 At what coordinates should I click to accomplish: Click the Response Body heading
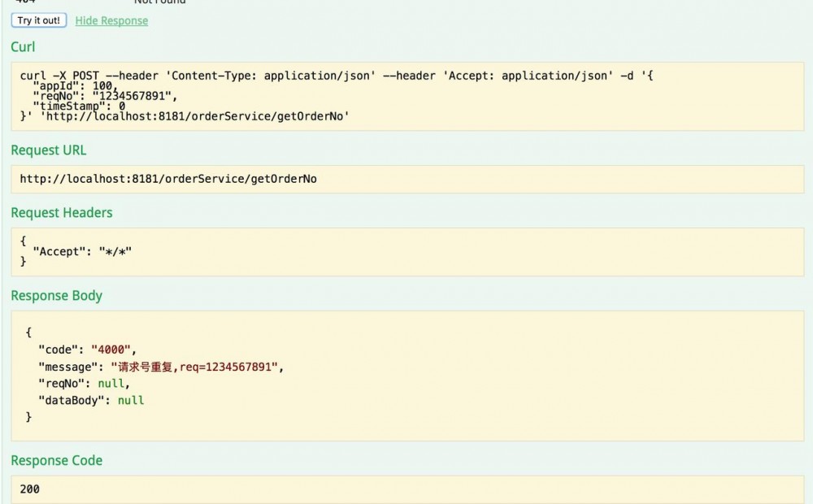[x=56, y=296]
